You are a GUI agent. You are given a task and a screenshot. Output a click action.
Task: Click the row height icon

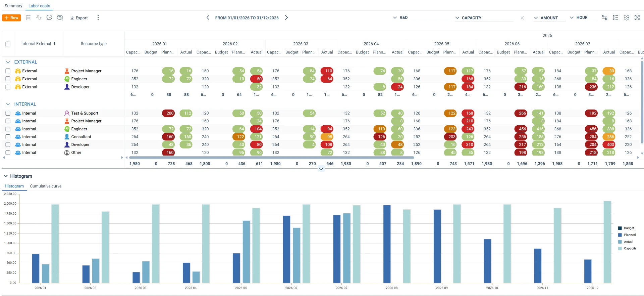tap(615, 17)
